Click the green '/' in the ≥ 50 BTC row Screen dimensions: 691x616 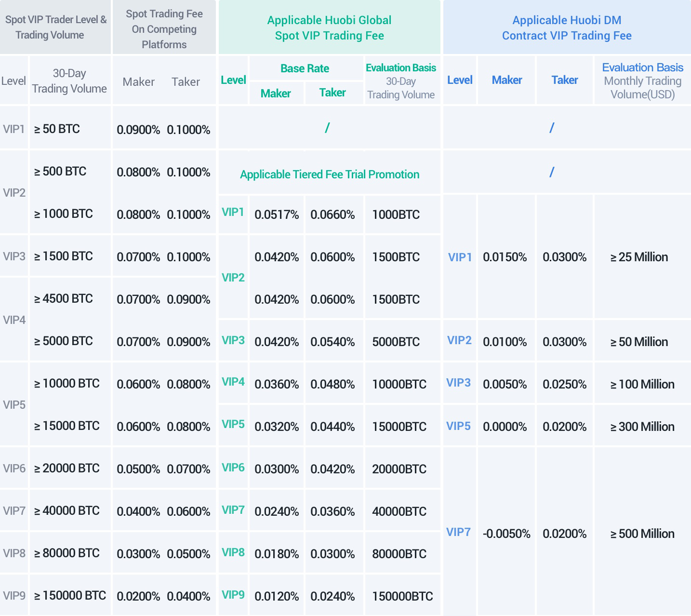pyautogui.click(x=327, y=128)
